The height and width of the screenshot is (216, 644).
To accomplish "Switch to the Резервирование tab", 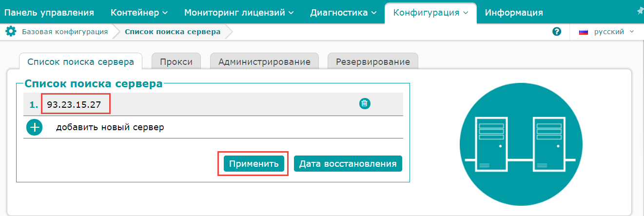I will [x=373, y=62].
